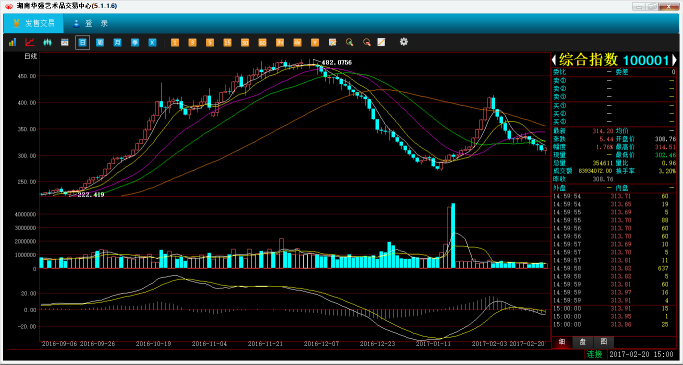Switch to the 图 panel tab
This screenshot has height=365, width=683.
click(604, 342)
